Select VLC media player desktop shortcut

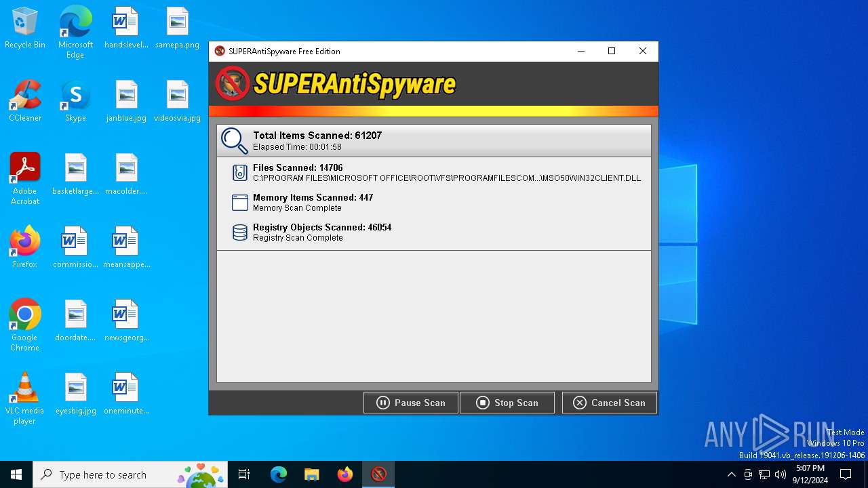point(25,399)
